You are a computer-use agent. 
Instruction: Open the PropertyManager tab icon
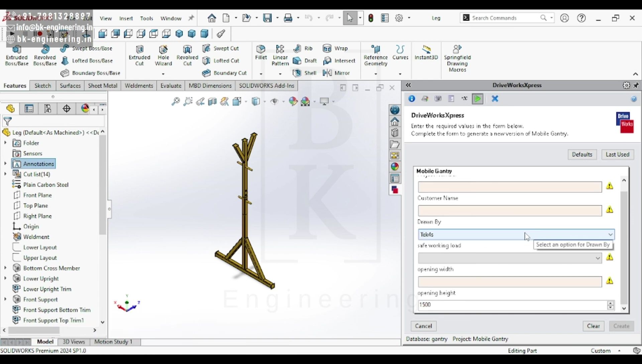29,109
